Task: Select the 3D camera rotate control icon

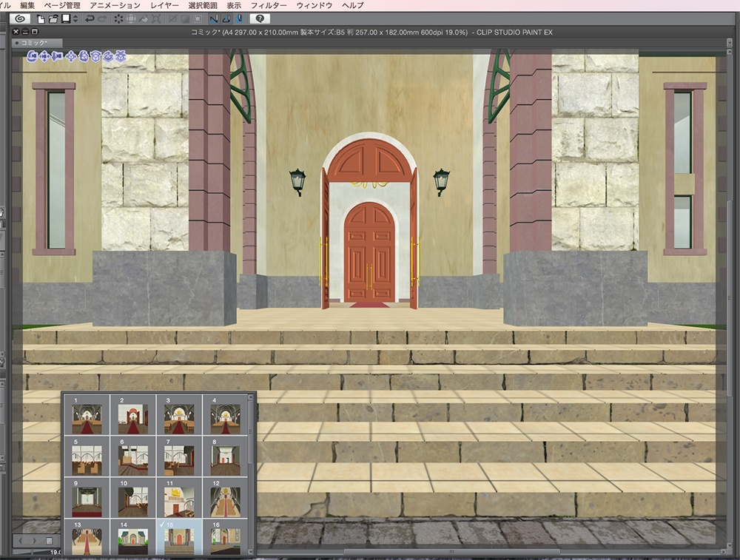Action: click(32, 57)
